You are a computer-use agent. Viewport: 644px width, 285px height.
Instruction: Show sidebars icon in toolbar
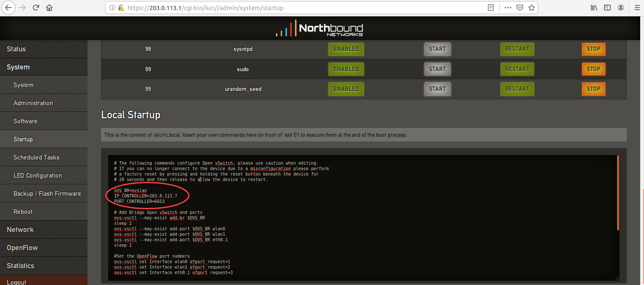pyautogui.click(x=607, y=8)
